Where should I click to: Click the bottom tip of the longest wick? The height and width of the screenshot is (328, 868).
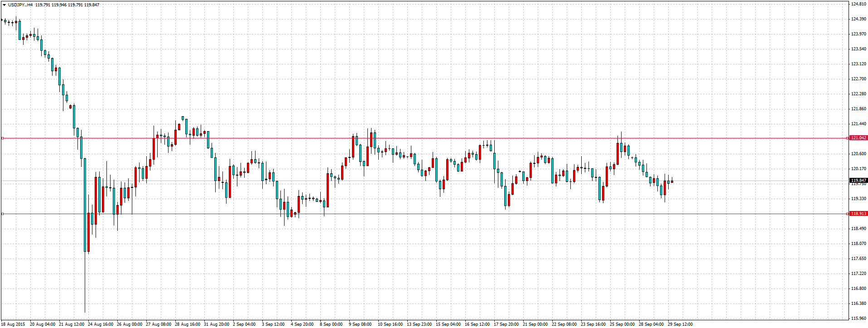tap(85, 312)
